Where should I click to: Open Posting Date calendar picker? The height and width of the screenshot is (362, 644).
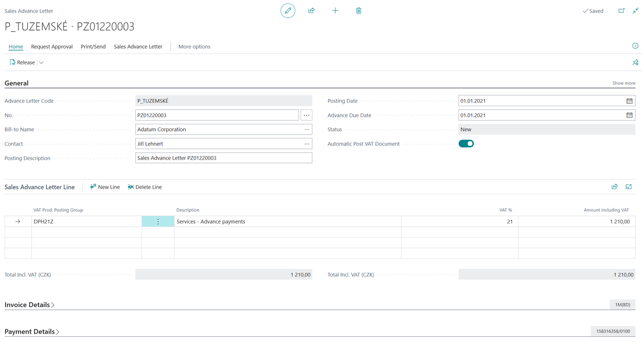click(629, 101)
